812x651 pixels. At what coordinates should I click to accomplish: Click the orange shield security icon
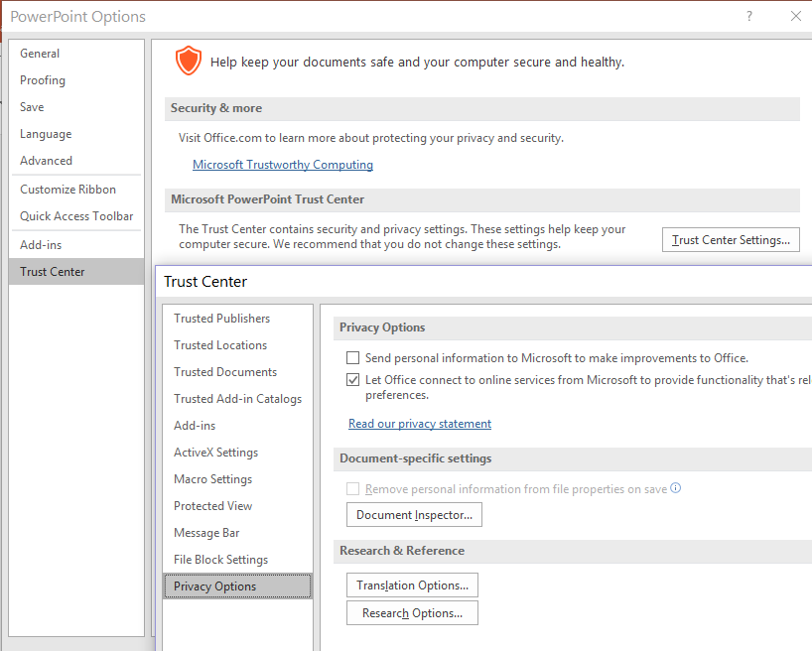pos(188,61)
